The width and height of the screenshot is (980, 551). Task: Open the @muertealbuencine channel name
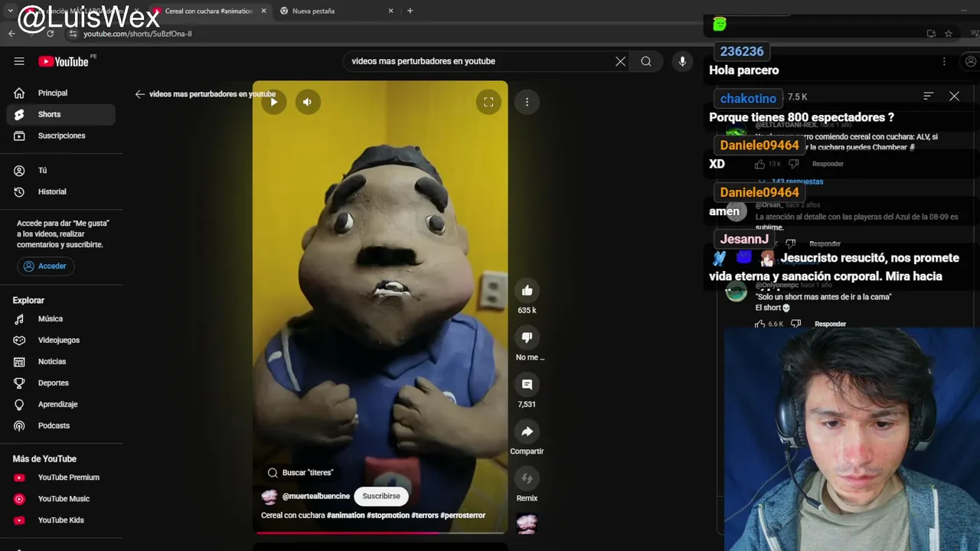pyautogui.click(x=315, y=497)
